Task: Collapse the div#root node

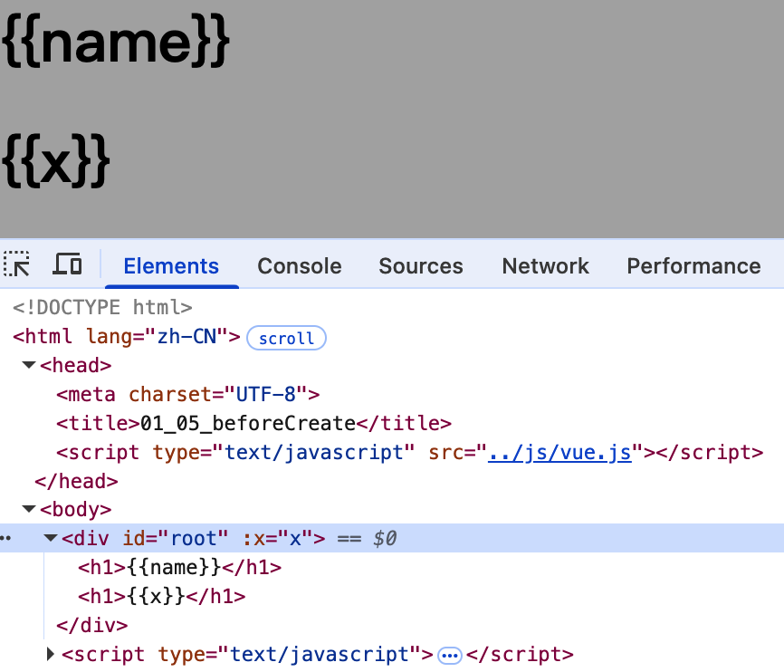Action: (51, 539)
